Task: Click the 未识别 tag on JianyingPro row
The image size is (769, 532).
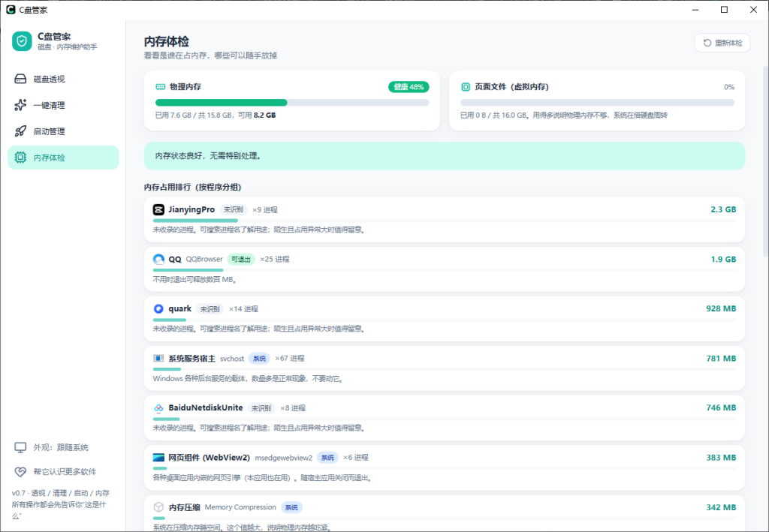Action: [x=233, y=209]
